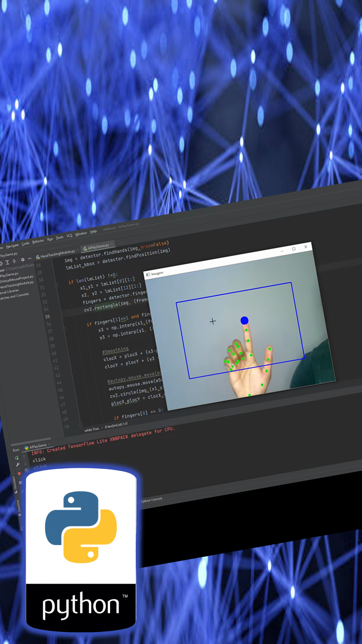Open project panel settings gear
362x644 pixels.
[22, 260]
